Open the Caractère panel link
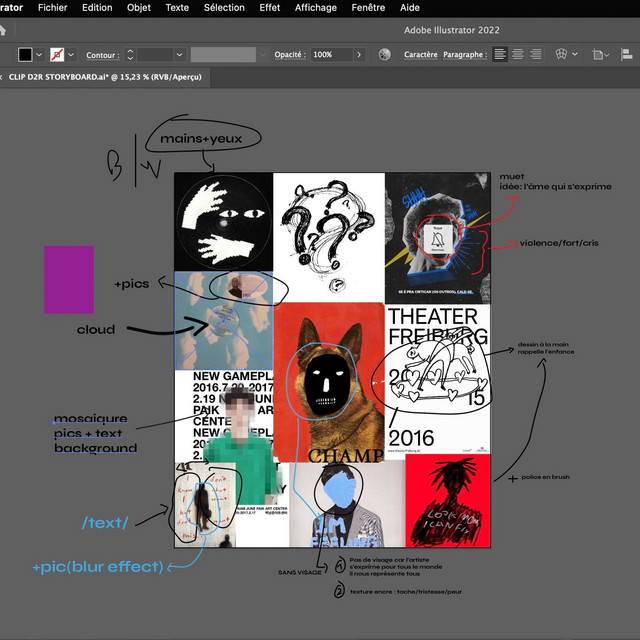 point(420,55)
